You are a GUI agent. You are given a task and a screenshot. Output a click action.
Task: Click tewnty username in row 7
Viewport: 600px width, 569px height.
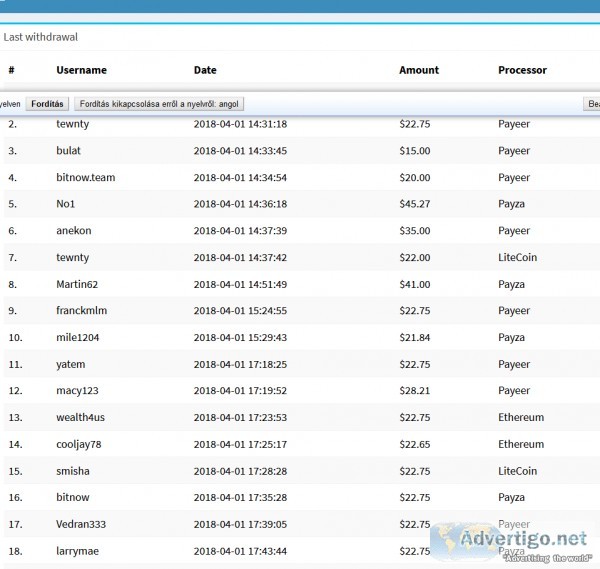[x=73, y=257]
